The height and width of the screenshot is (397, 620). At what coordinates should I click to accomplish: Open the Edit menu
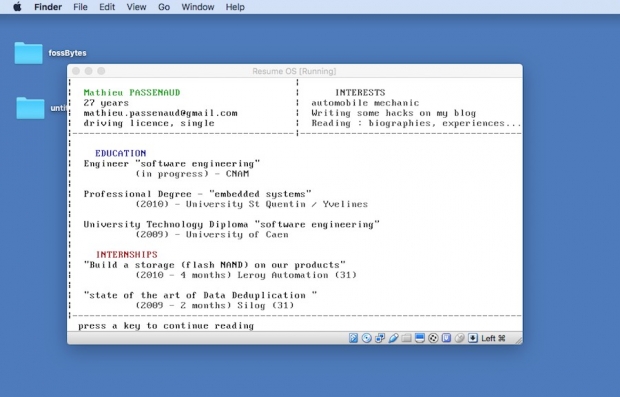coord(107,7)
